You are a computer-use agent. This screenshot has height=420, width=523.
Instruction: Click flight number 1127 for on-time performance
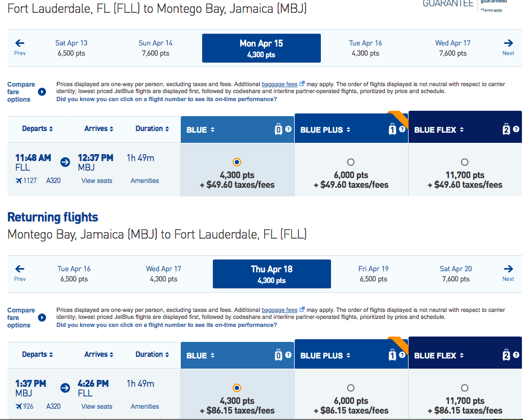coord(30,181)
